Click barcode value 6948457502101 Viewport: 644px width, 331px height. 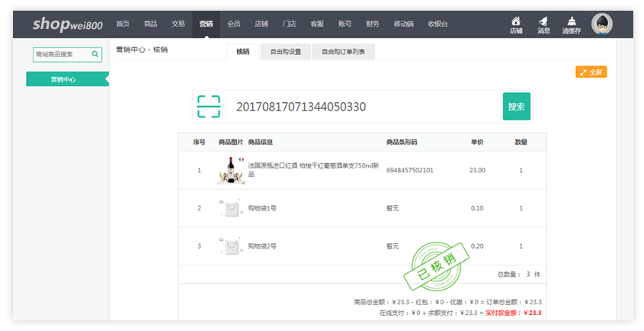(409, 170)
